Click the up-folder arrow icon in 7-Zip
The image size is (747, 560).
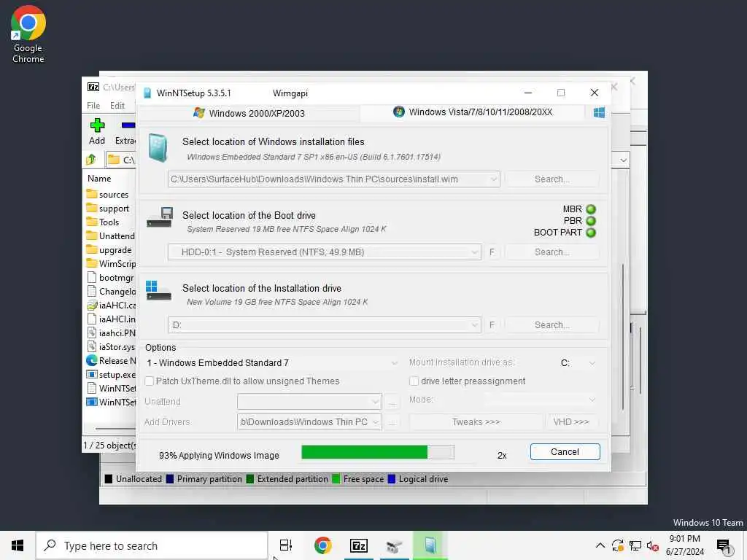tap(91, 160)
